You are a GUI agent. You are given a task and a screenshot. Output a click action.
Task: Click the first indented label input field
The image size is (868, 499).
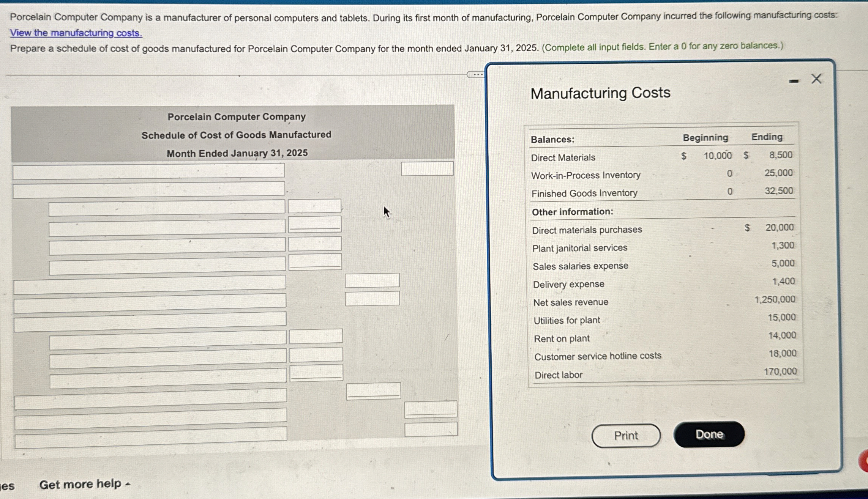click(x=166, y=208)
